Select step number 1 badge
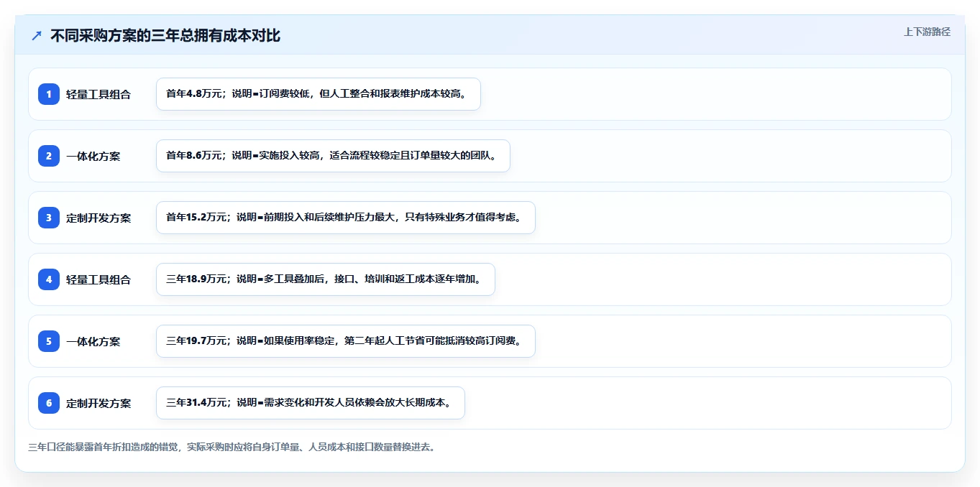Screen dimensions: 980x487 coord(49,94)
